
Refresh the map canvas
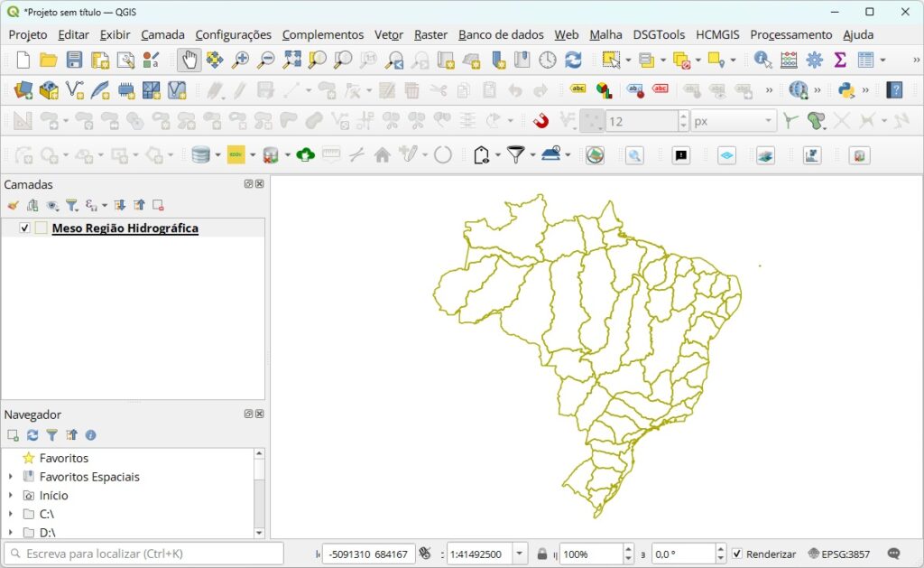point(575,61)
